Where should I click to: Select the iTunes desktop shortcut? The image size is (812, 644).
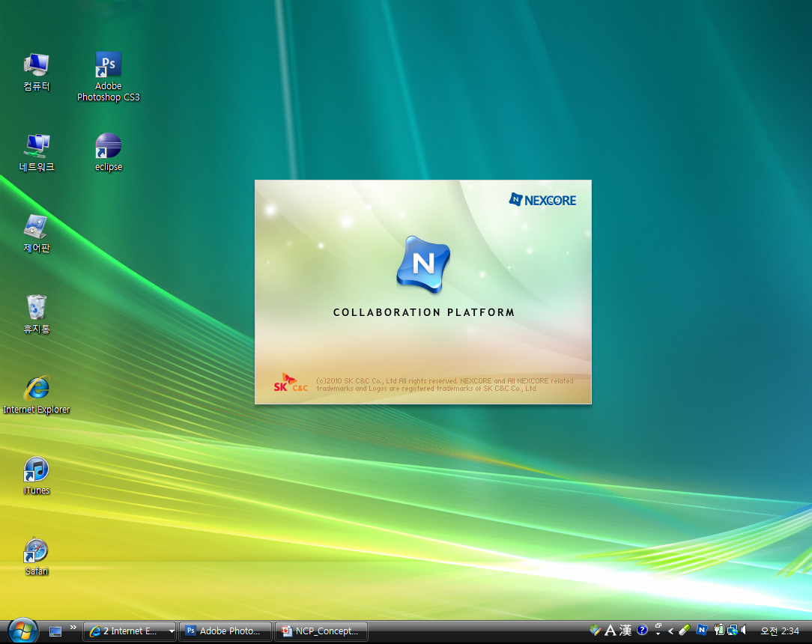pos(36,476)
